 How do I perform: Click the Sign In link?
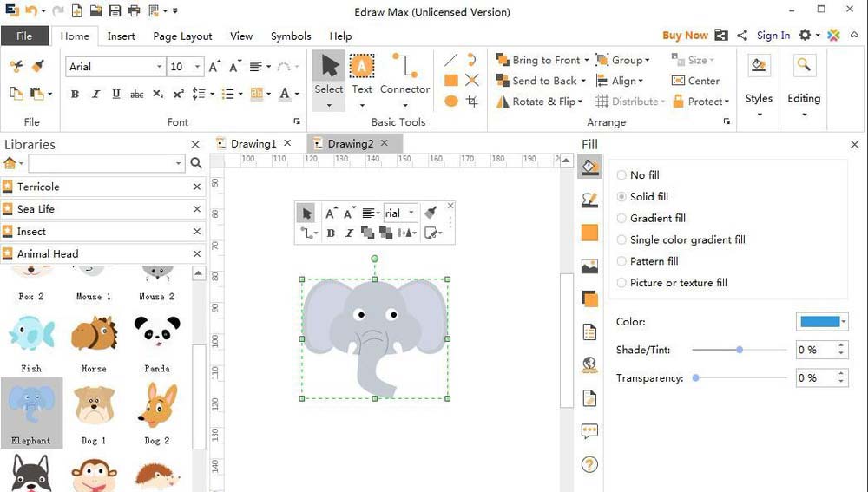tap(773, 36)
